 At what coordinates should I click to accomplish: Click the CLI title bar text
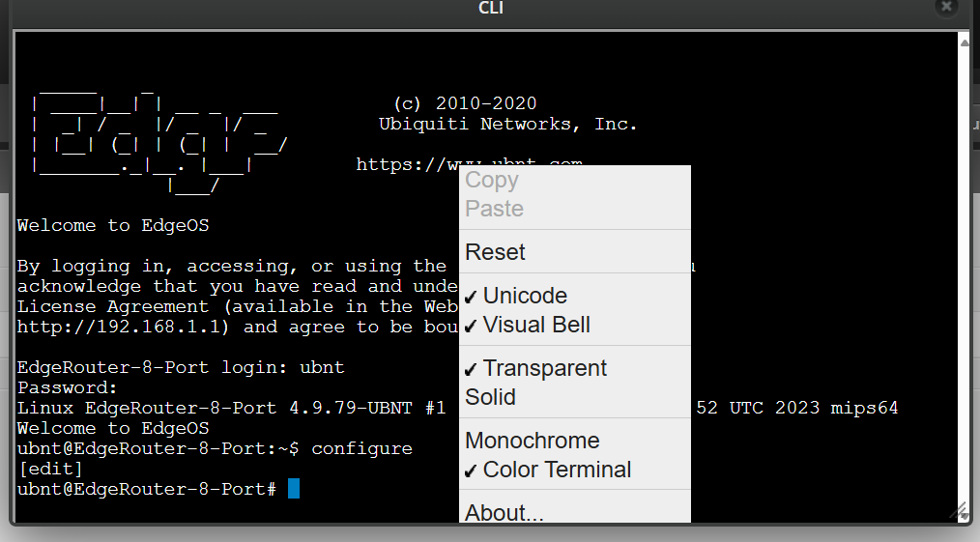coord(491,8)
